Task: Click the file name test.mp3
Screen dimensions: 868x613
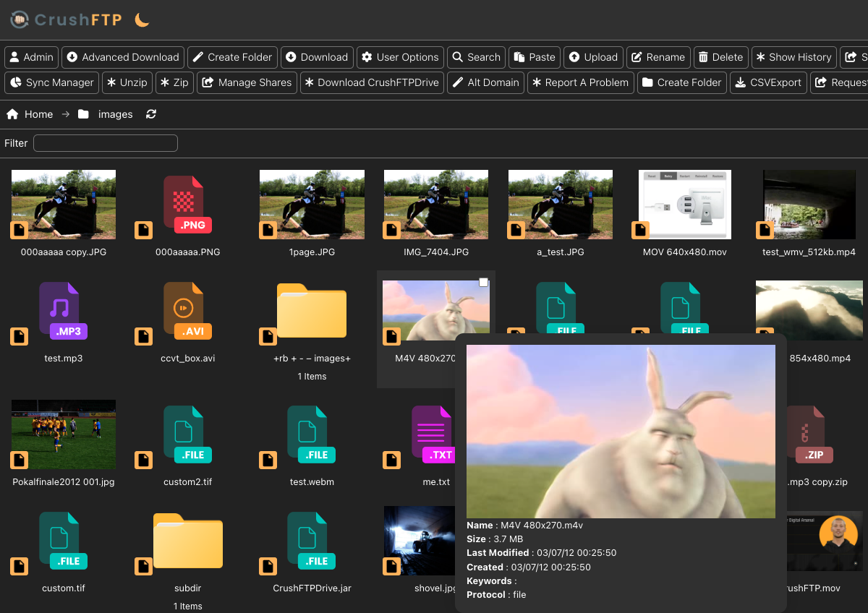Action: (x=64, y=358)
